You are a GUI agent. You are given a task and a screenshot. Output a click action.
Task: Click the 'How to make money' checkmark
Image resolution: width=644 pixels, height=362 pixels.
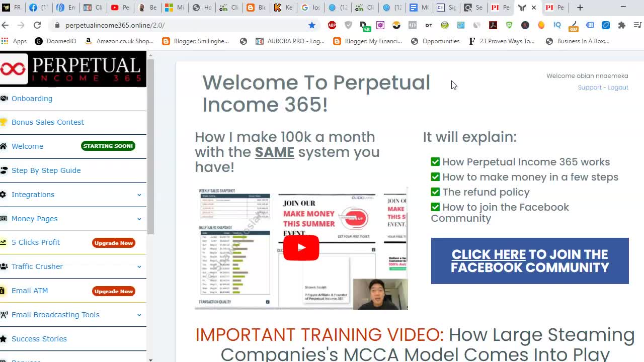click(x=435, y=177)
